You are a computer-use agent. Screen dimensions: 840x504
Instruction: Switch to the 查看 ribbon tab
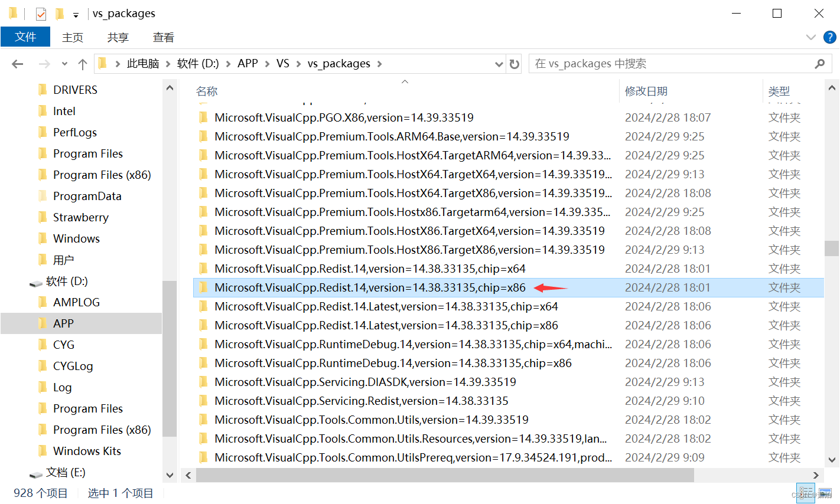163,37
